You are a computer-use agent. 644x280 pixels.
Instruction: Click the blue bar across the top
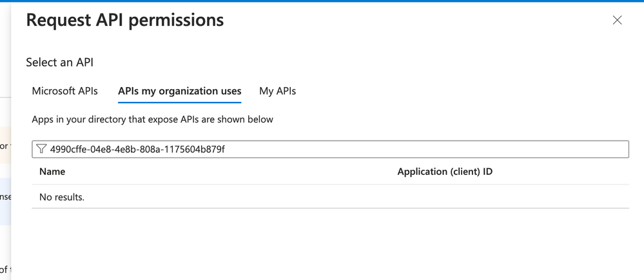[x=322, y=1]
